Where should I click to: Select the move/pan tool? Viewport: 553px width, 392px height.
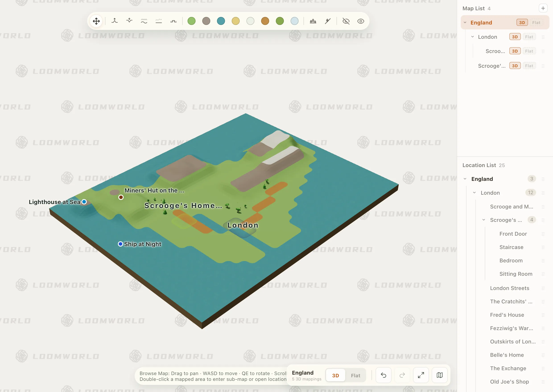(96, 21)
